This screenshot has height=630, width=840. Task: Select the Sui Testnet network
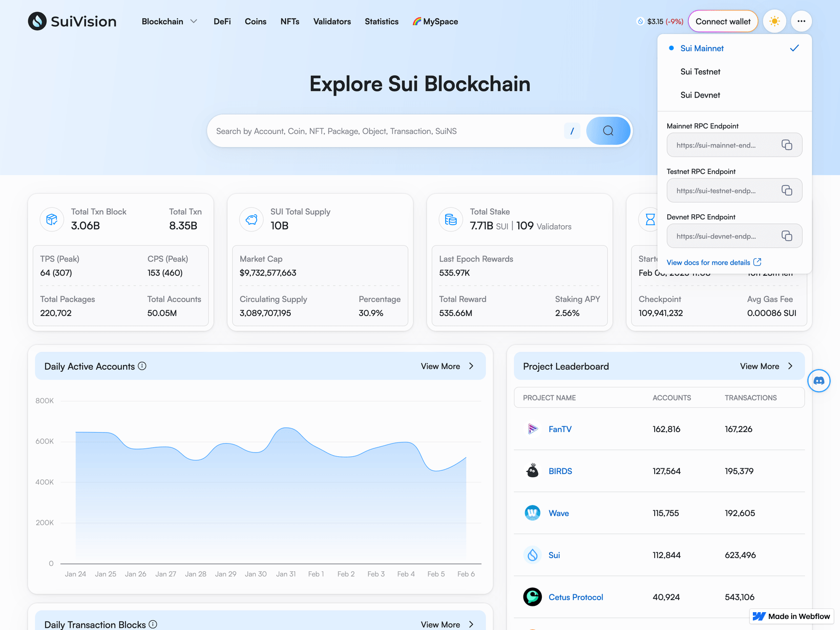734,71
